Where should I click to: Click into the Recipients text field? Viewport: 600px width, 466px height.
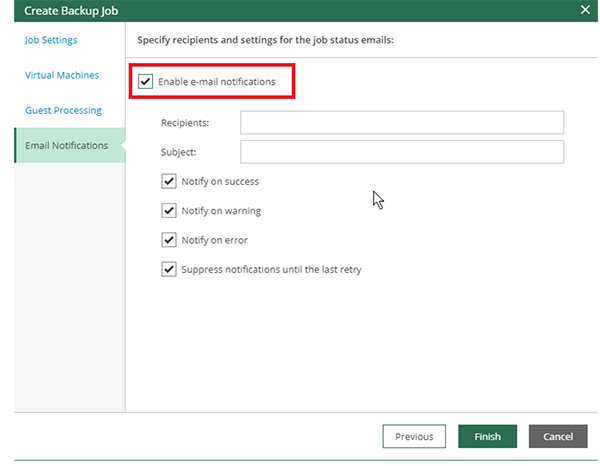tap(402, 122)
